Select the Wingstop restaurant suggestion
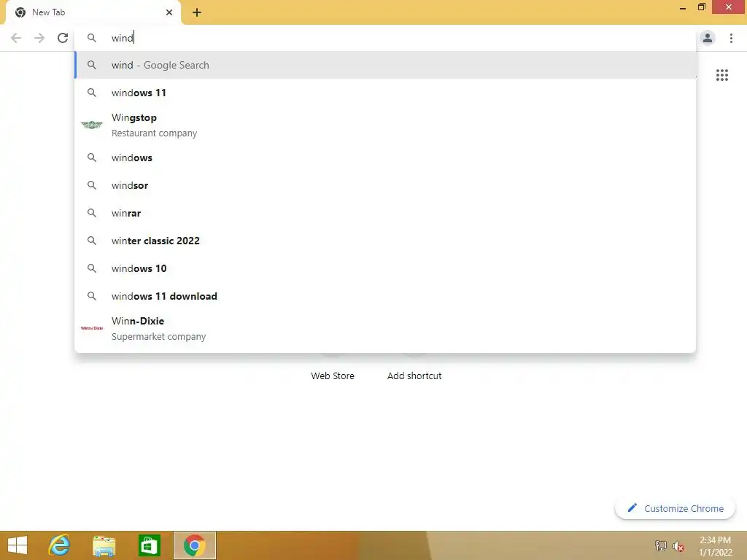This screenshot has height=560, width=747. 385,125
